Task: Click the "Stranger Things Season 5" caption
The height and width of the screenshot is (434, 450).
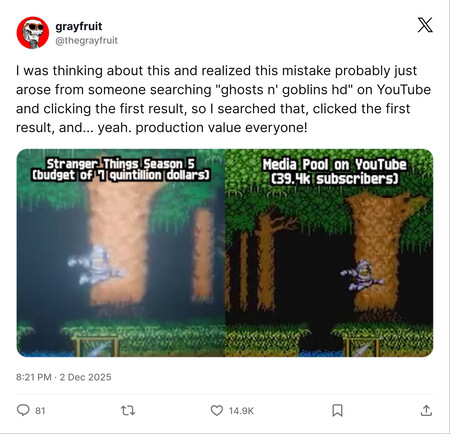Action: tap(121, 164)
